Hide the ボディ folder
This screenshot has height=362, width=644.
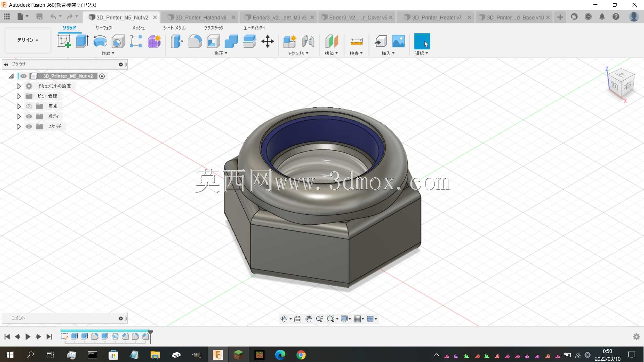[29, 116]
